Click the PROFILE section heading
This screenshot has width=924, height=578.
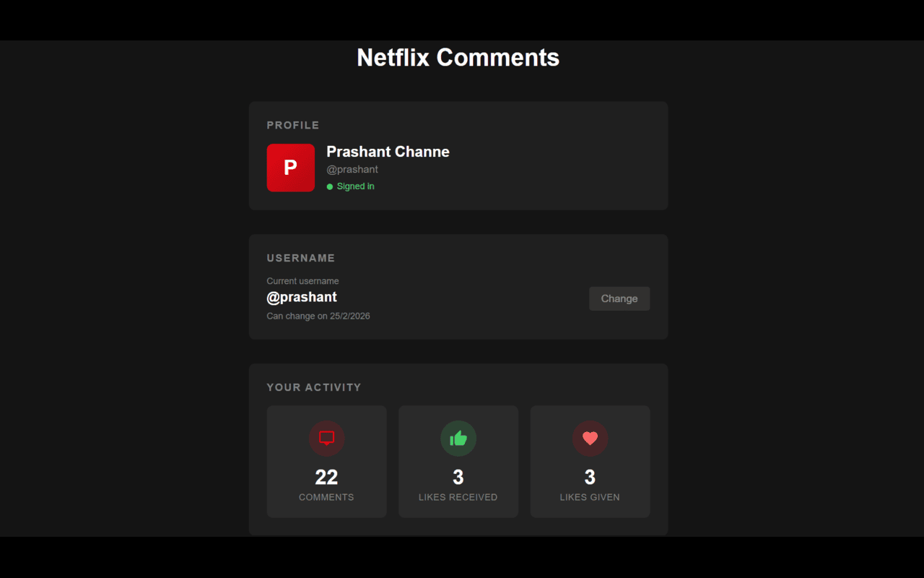(293, 125)
